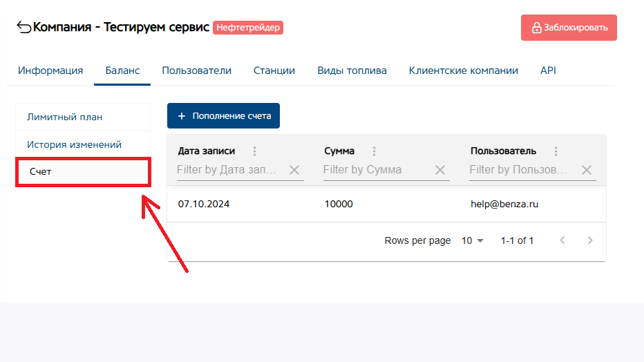
Task: Select the Баланс tab
Action: pos(122,70)
